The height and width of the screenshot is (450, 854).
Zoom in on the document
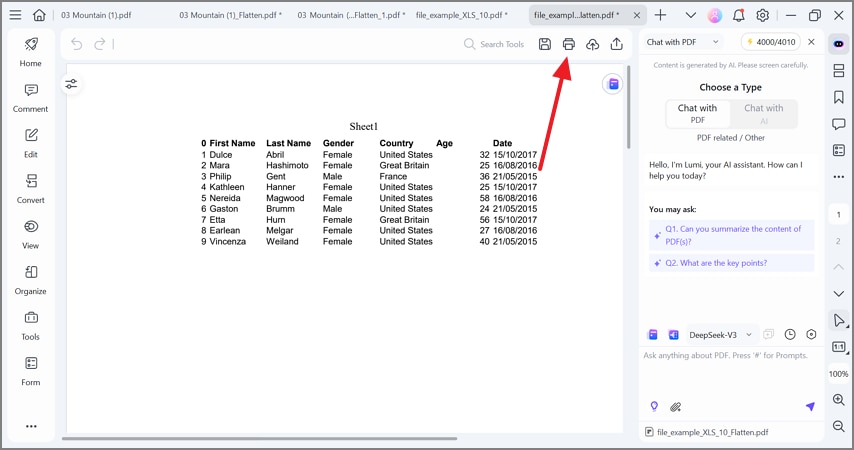coord(839,400)
